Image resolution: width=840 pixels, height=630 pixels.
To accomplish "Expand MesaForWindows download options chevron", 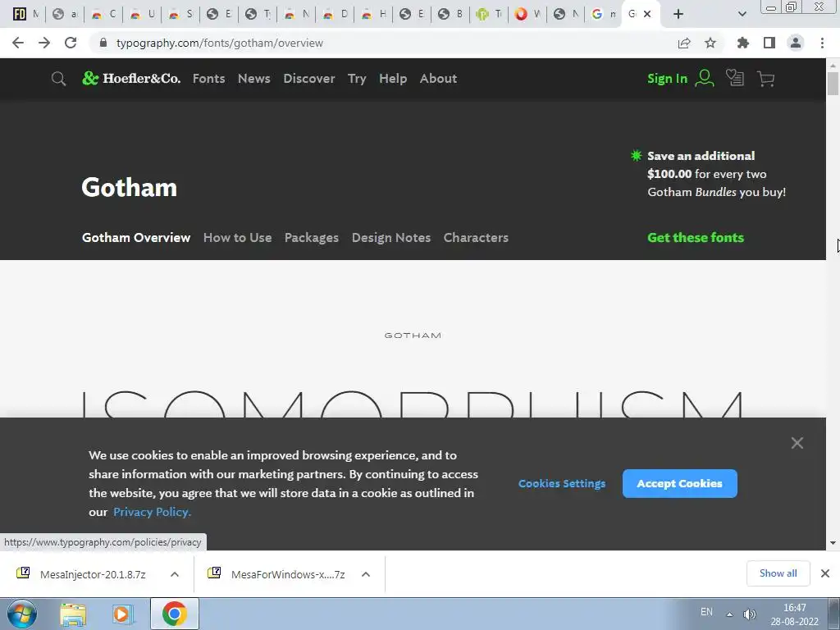I will (366, 574).
